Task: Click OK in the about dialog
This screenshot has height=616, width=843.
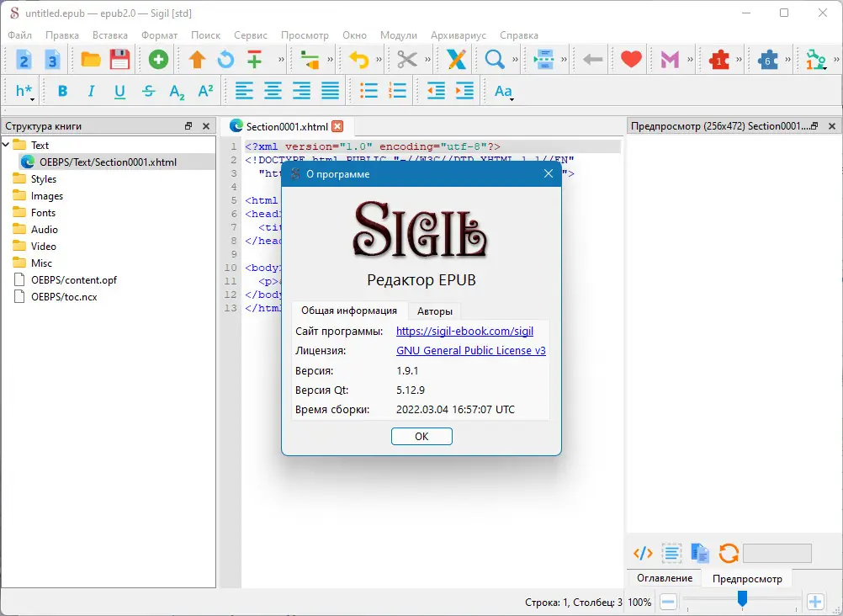Action: [x=421, y=436]
